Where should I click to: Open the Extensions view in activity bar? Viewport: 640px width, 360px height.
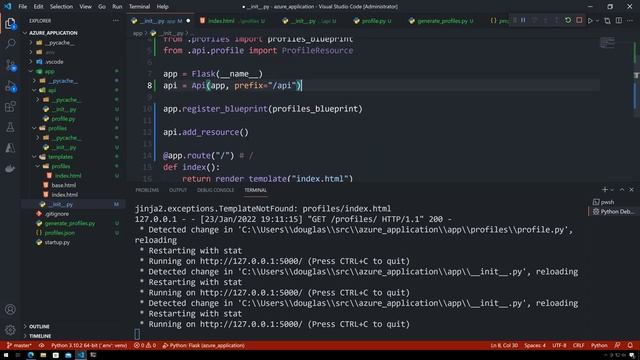[x=10, y=107]
